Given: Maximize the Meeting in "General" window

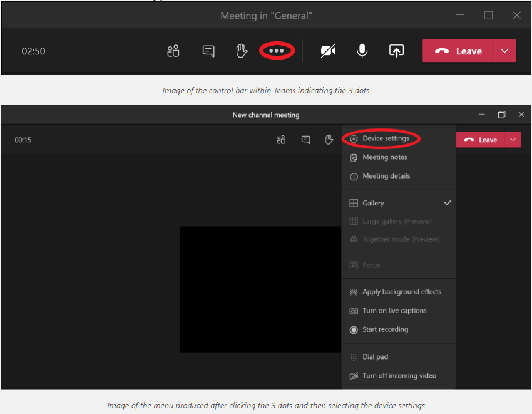Looking at the screenshot, I should tap(488, 15).
